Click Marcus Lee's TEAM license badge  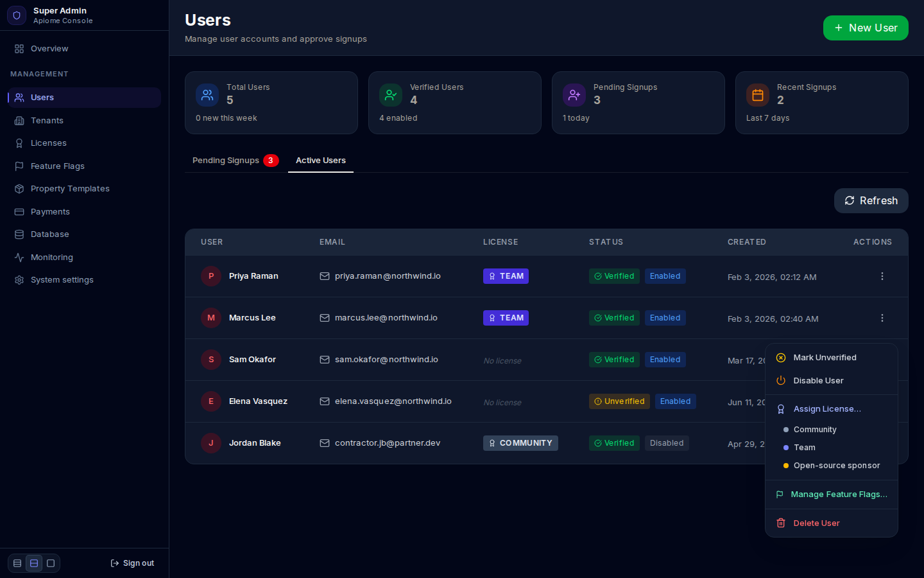506,318
